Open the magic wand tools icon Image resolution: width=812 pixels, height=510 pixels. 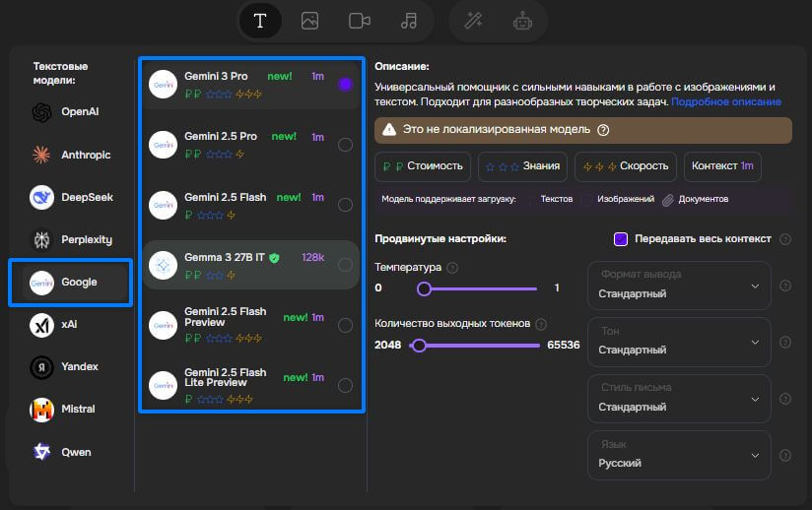pyautogui.click(x=473, y=21)
